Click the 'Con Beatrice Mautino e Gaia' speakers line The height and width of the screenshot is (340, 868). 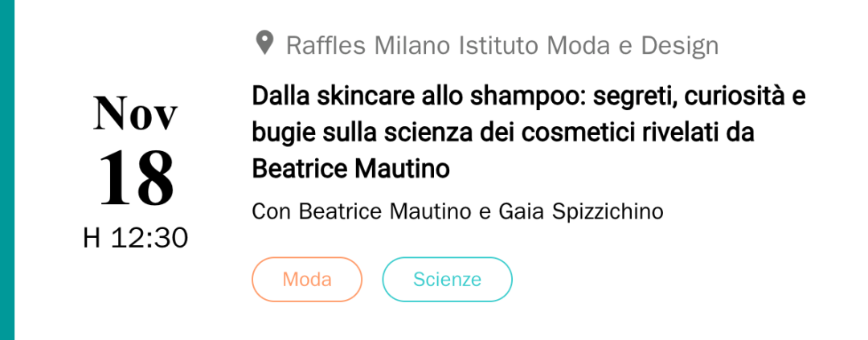click(458, 212)
